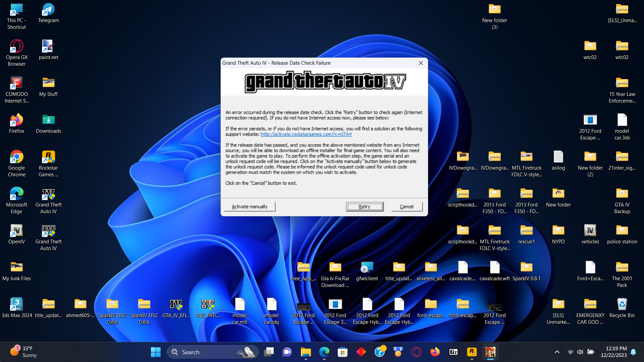
Task: Click the Cancel button to exit
Action: (x=407, y=206)
